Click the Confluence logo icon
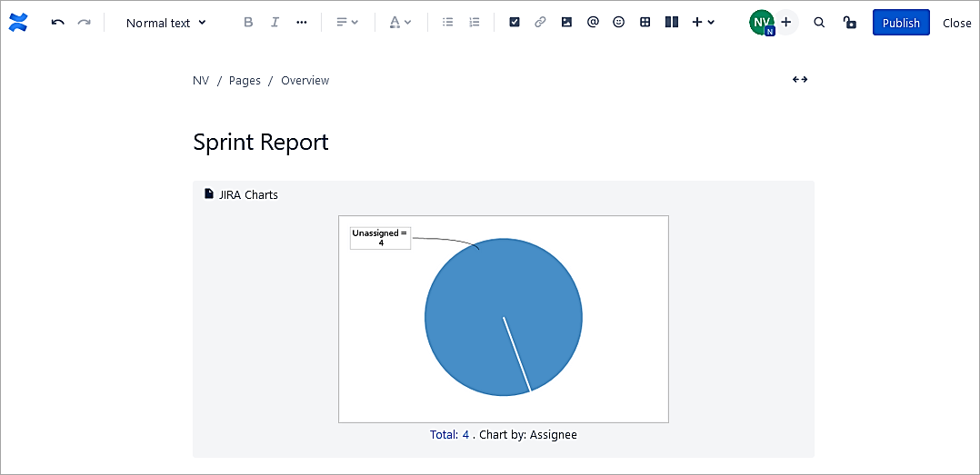 pyautogui.click(x=18, y=23)
